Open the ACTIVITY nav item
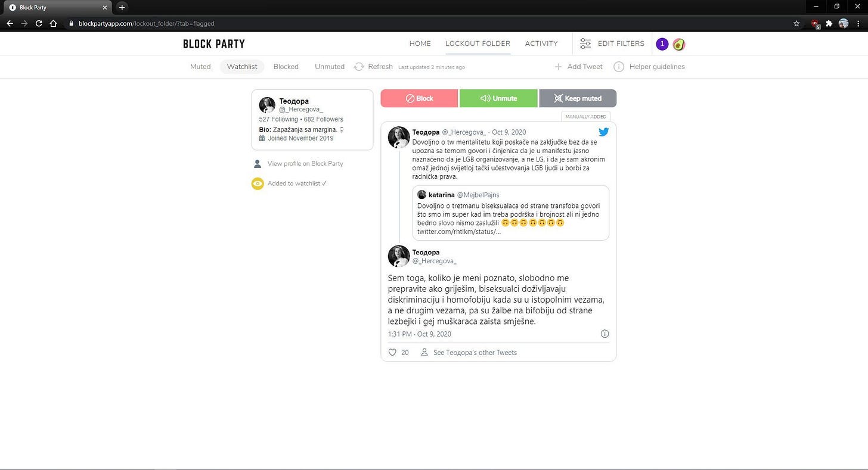Screen dimensions: 868x470 pyautogui.click(x=541, y=43)
